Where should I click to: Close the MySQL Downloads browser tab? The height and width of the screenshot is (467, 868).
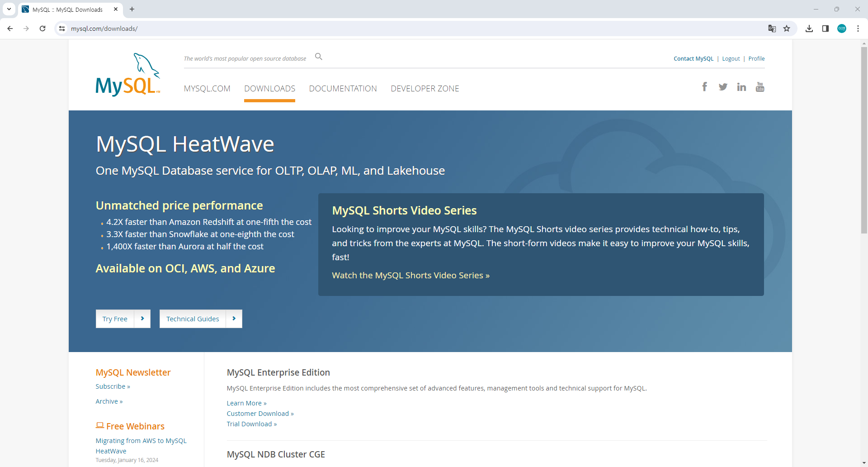pyautogui.click(x=116, y=9)
